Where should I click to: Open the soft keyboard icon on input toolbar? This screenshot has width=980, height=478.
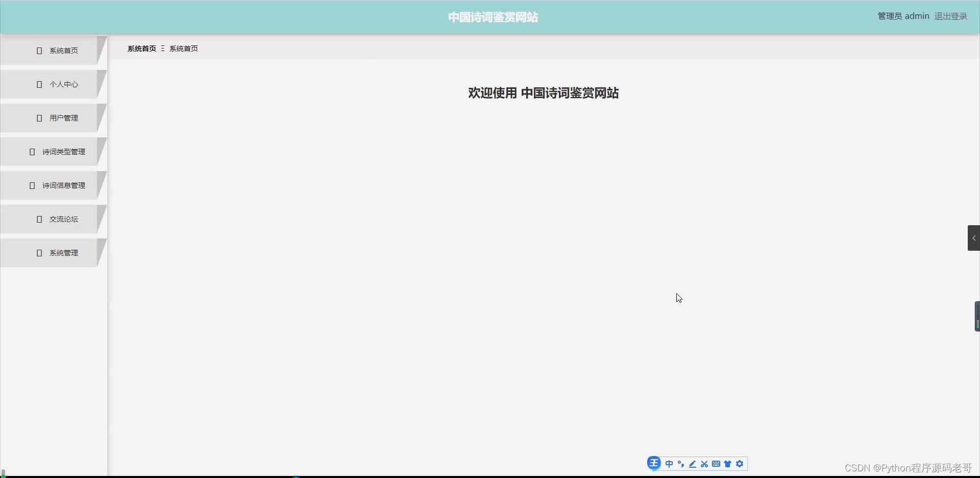pyautogui.click(x=717, y=464)
